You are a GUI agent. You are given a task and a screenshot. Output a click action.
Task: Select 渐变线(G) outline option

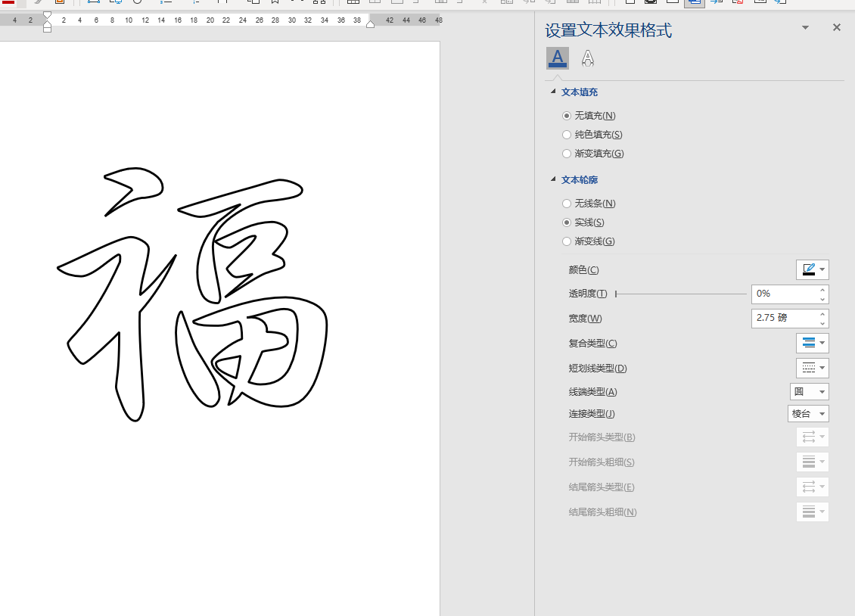coord(567,241)
